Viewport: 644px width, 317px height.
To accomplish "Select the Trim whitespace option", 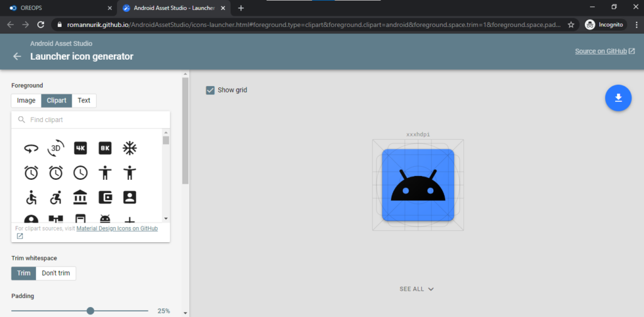I will 24,273.
